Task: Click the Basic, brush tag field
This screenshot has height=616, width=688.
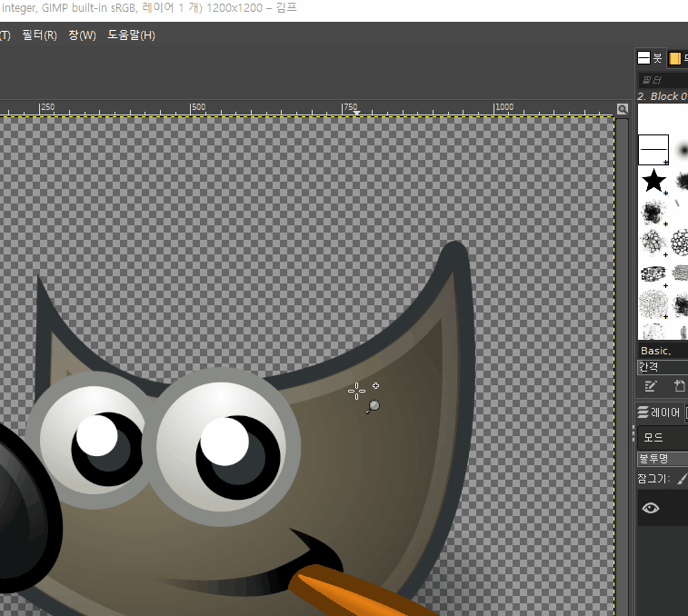Action: [663, 351]
